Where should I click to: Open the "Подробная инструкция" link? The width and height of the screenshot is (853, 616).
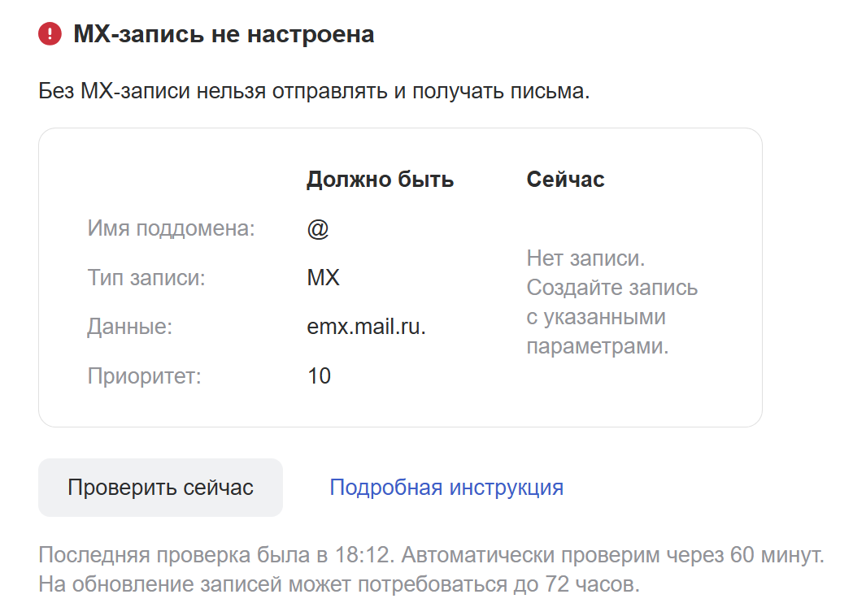(446, 488)
